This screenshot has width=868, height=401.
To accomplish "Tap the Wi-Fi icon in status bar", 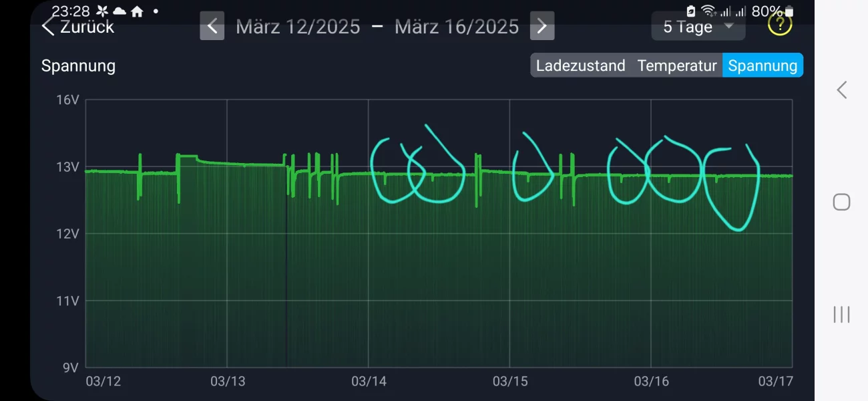I will pyautogui.click(x=708, y=11).
